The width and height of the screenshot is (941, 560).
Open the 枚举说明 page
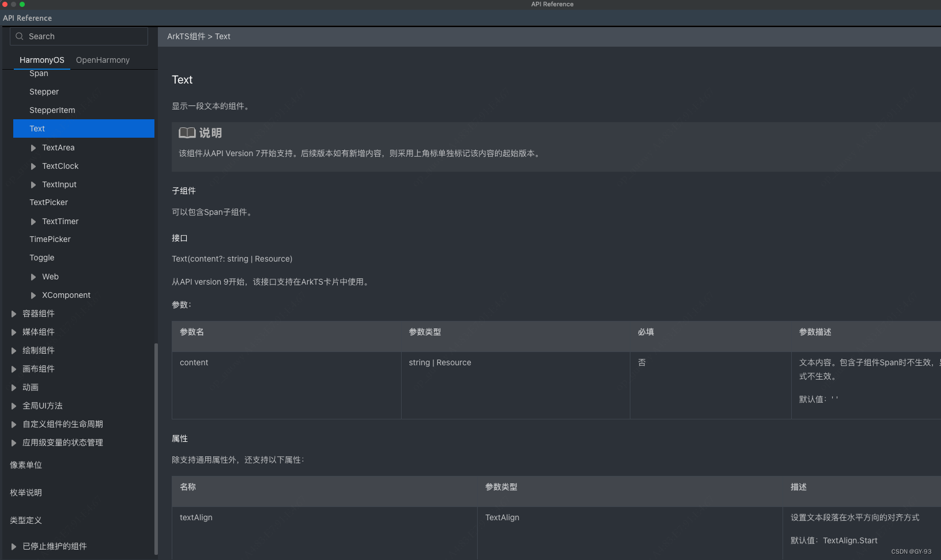pos(26,493)
